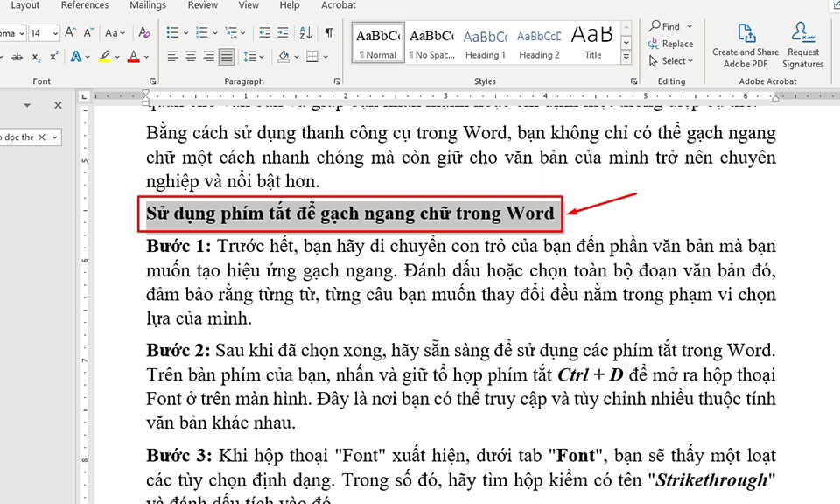840x504 pixels.
Task: Toggle superscript formatting
Action: click(53, 57)
